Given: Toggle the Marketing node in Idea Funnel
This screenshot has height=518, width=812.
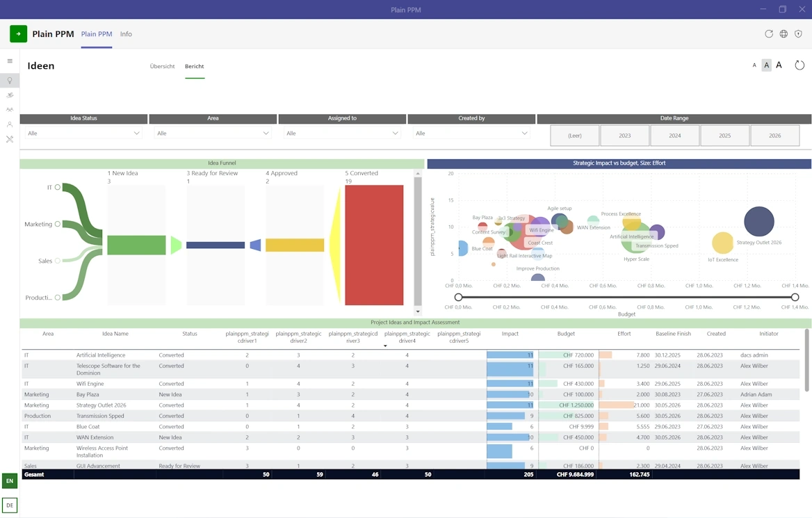Looking at the screenshot, I should (58, 224).
